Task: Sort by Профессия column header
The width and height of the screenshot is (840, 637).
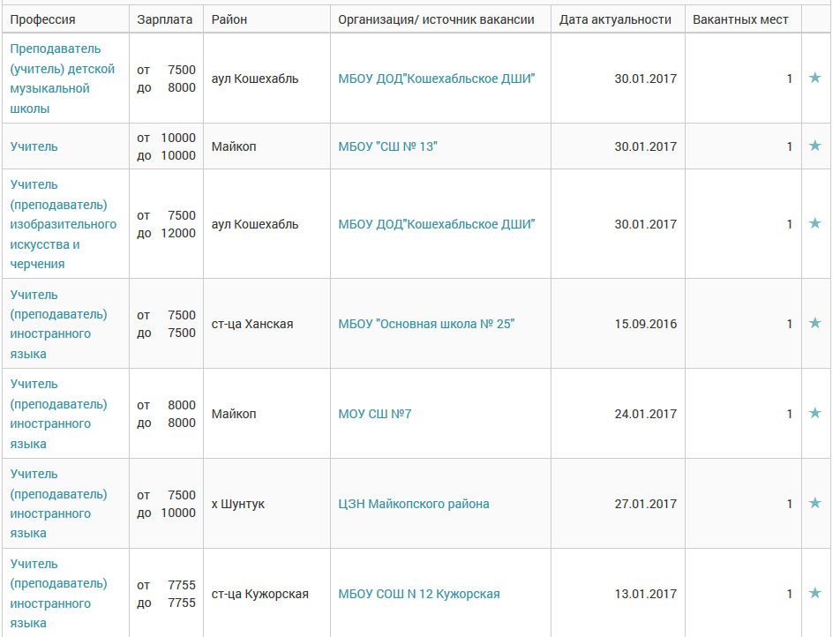Action: point(42,19)
